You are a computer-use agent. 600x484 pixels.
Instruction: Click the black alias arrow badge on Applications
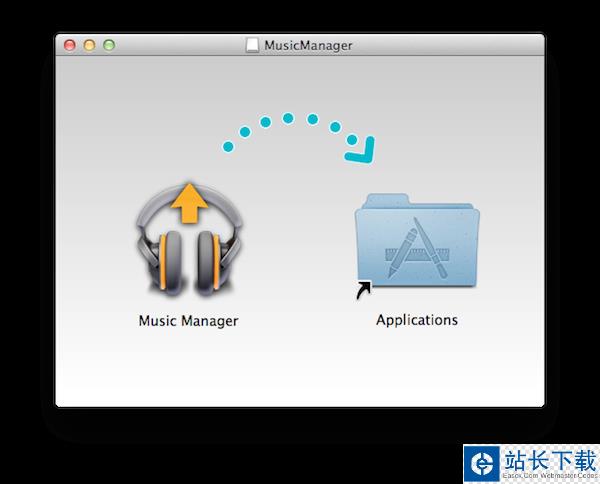pyautogui.click(x=362, y=291)
